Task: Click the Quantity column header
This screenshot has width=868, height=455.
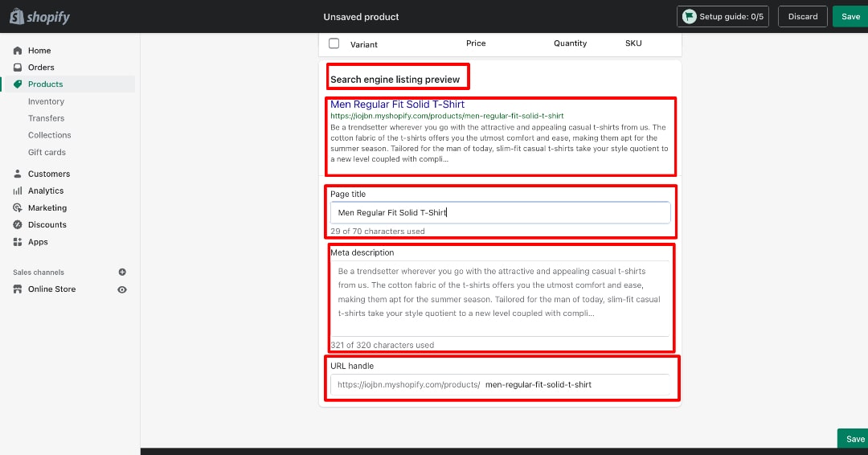Action: tap(570, 43)
